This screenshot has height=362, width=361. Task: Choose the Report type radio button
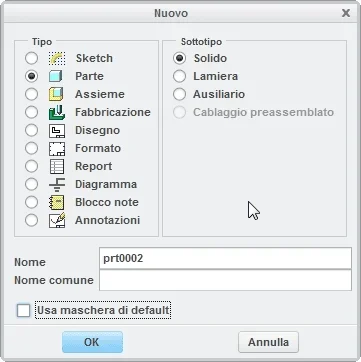click(31, 166)
